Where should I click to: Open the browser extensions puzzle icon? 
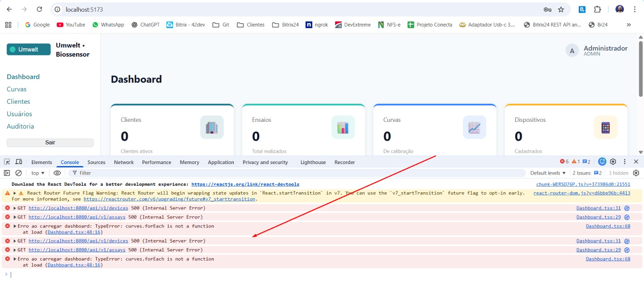coord(597,9)
